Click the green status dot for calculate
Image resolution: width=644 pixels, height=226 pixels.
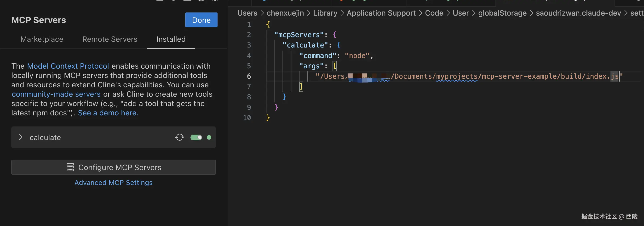pyautogui.click(x=209, y=137)
